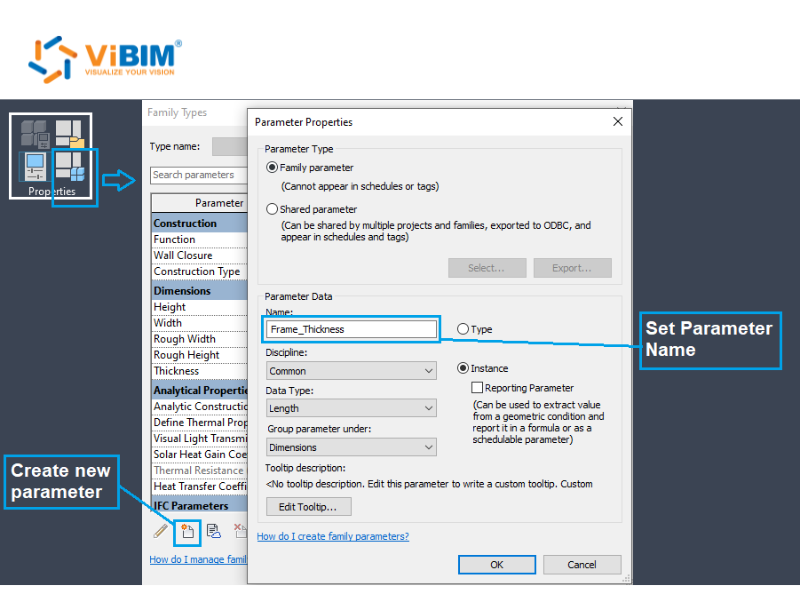The image size is (800, 600).
Task: Click the Type name field
Action: pos(230,146)
